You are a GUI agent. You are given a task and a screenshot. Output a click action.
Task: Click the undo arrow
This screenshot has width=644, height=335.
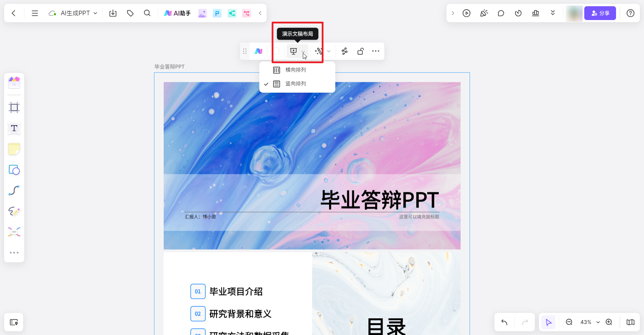[x=504, y=322]
